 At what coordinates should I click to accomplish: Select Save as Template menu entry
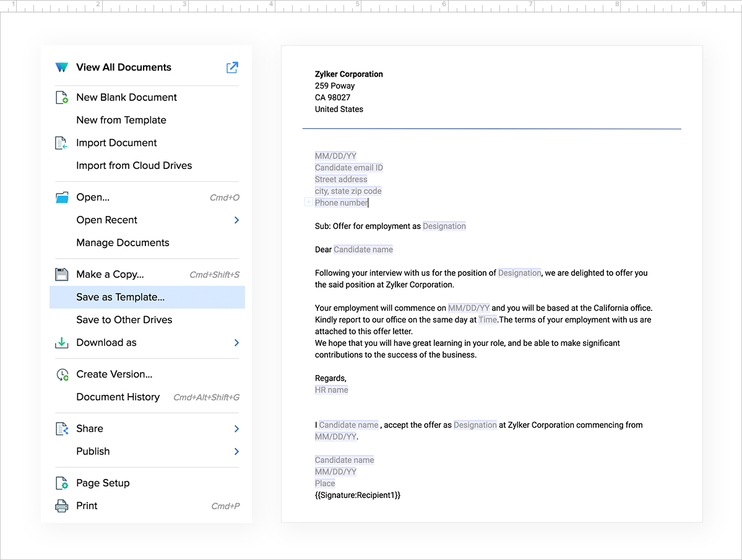point(121,297)
